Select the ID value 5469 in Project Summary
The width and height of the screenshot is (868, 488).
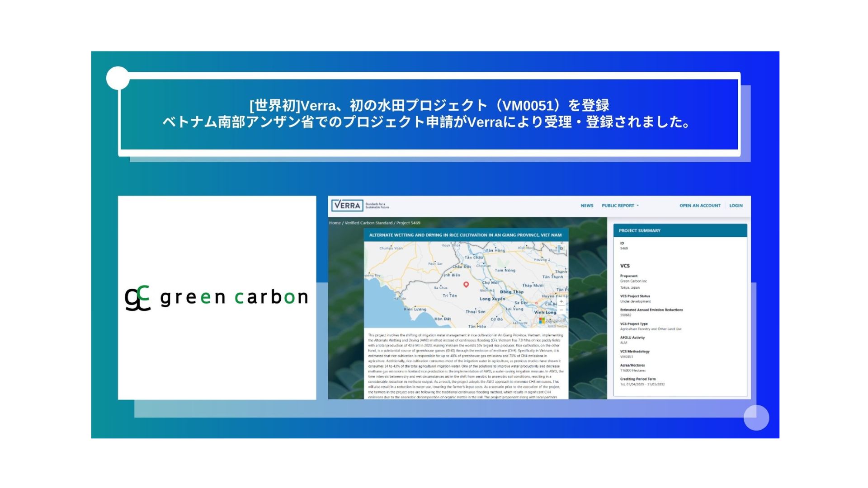pyautogui.click(x=623, y=248)
